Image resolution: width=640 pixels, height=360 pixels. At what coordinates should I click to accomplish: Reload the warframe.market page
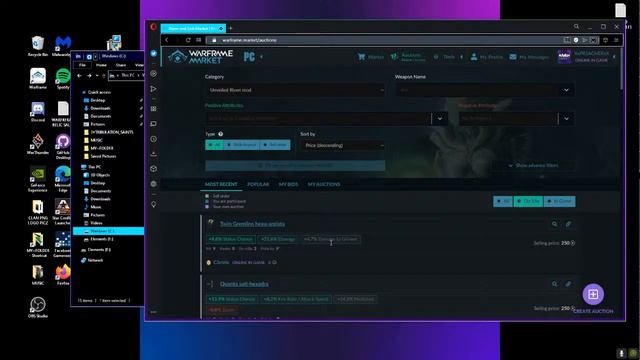188,40
